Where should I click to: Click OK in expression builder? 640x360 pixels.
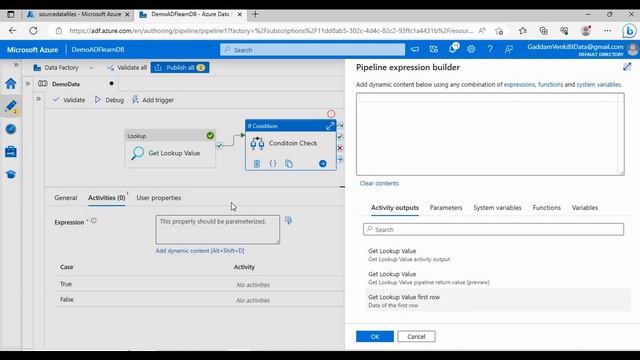tap(375, 336)
